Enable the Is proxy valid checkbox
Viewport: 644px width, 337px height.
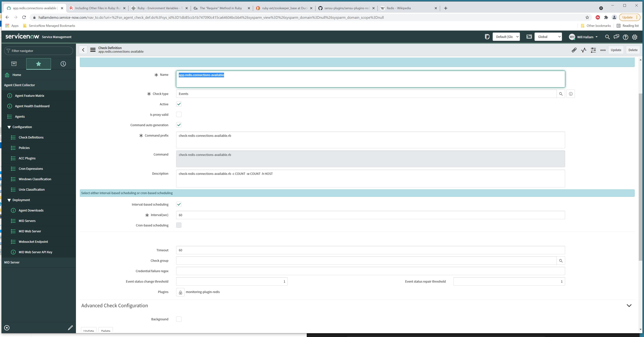pyautogui.click(x=178, y=114)
